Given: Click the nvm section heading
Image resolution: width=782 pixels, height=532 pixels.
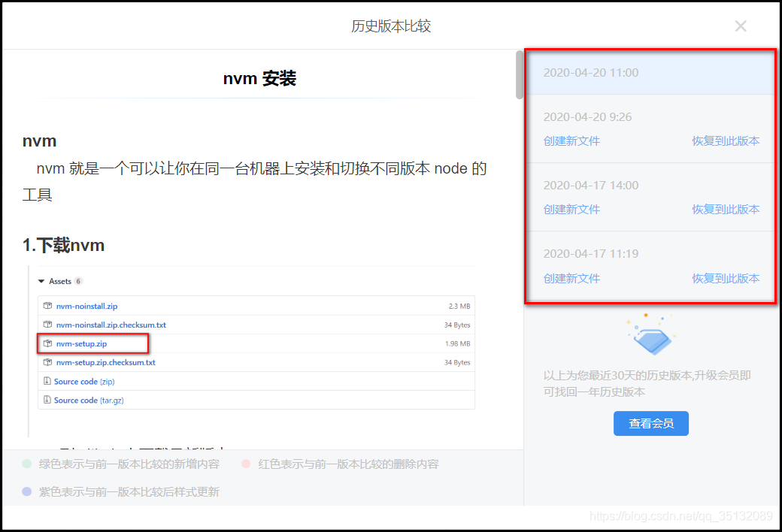Looking at the screenshot, I should [39, 141].
